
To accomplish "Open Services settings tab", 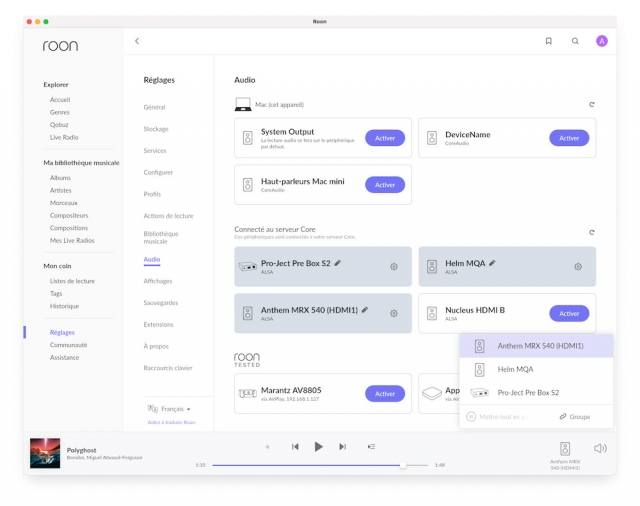I will pyautogui.click(x=155, y=151).
